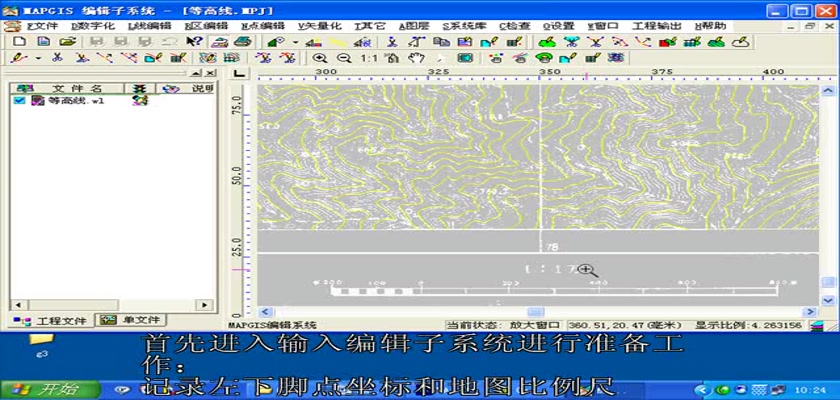Click the map vertical scrollbar thumb
This screenshot has height=400, width=840.
(828, 281)
